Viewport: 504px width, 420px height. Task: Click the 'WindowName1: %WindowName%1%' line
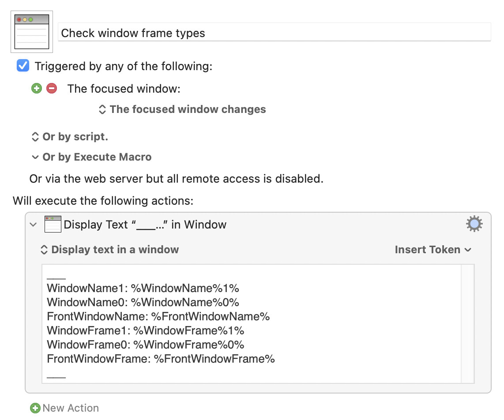click(143, 288)
